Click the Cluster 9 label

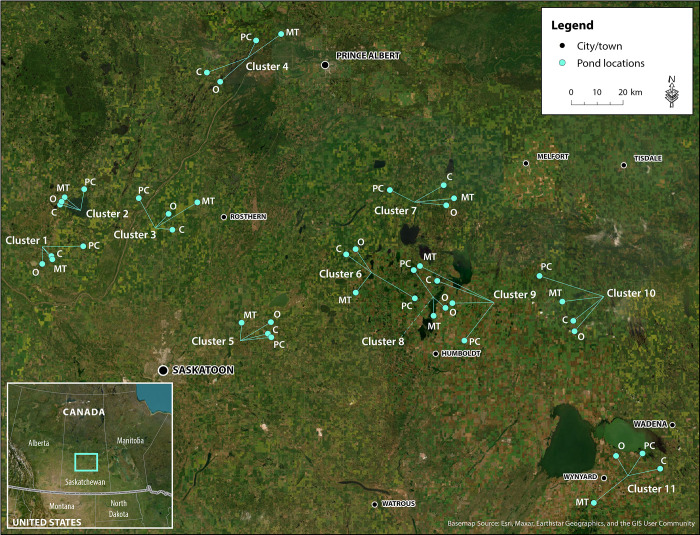[515, 295]
